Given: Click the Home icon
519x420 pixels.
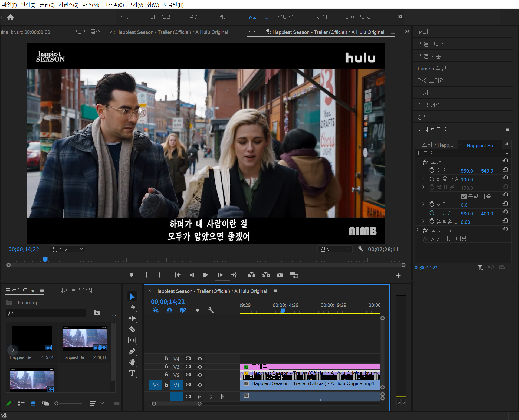Looking at the screenshot, I should [x=10, y=17].
